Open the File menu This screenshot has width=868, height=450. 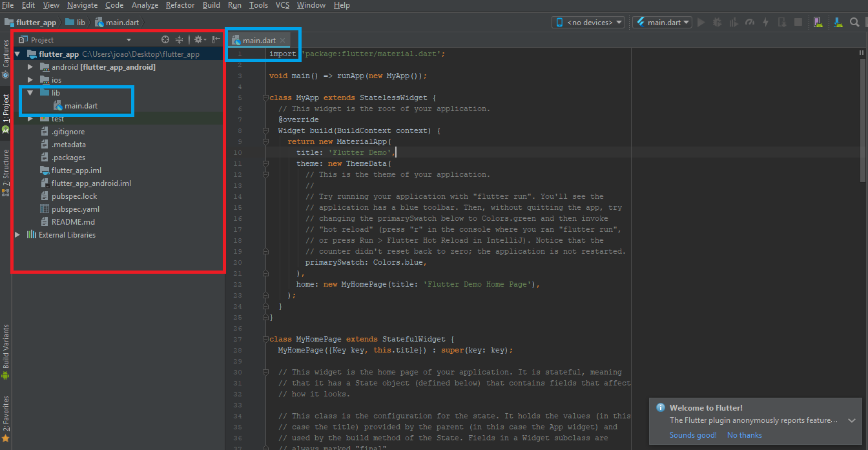coord(8,5)
